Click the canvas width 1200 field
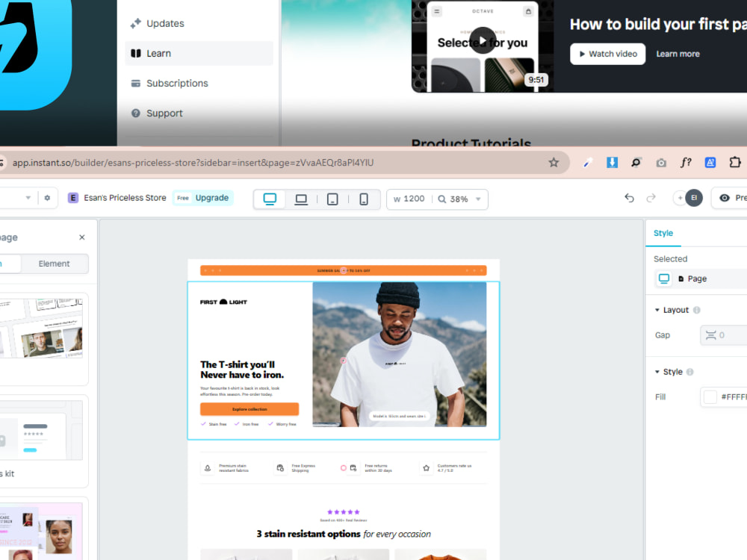747x560 pixels. pos(409,199)
